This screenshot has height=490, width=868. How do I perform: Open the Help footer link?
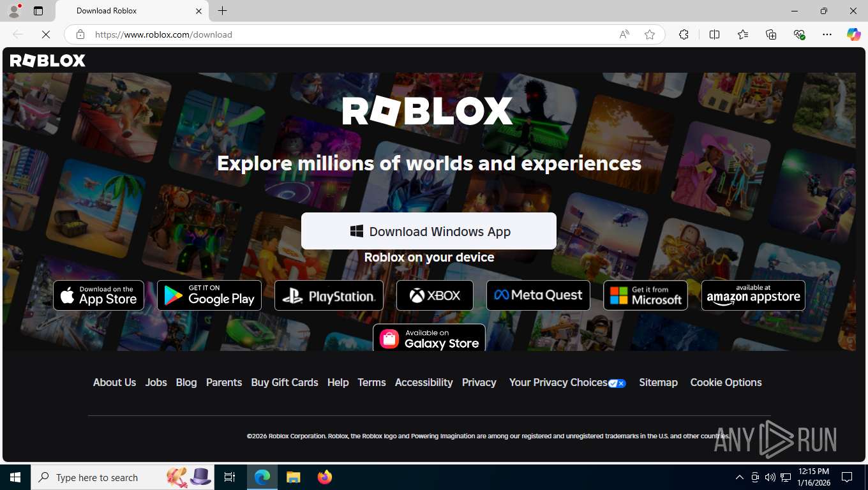(338, 382)
